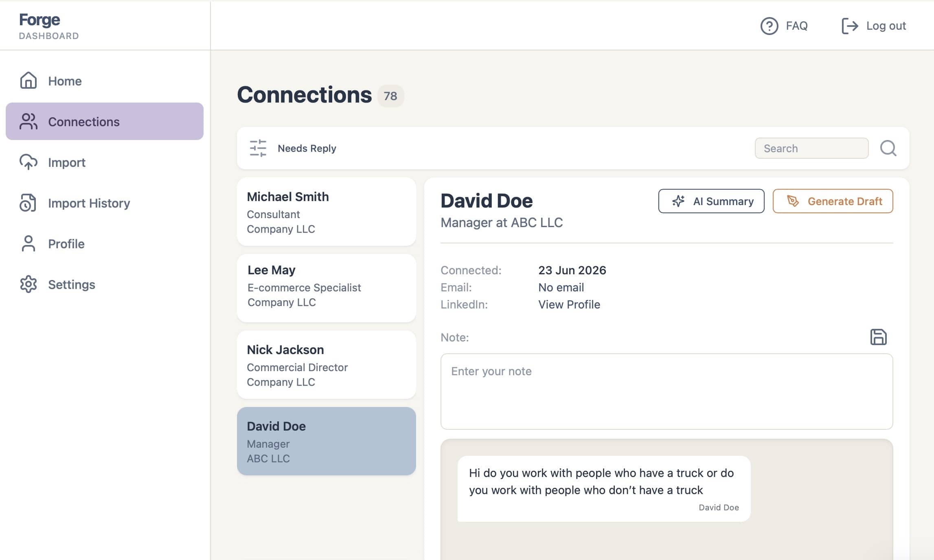Click the Settings gear icon
The width and height of the screenshot is (934, 560).
point(28,284)
